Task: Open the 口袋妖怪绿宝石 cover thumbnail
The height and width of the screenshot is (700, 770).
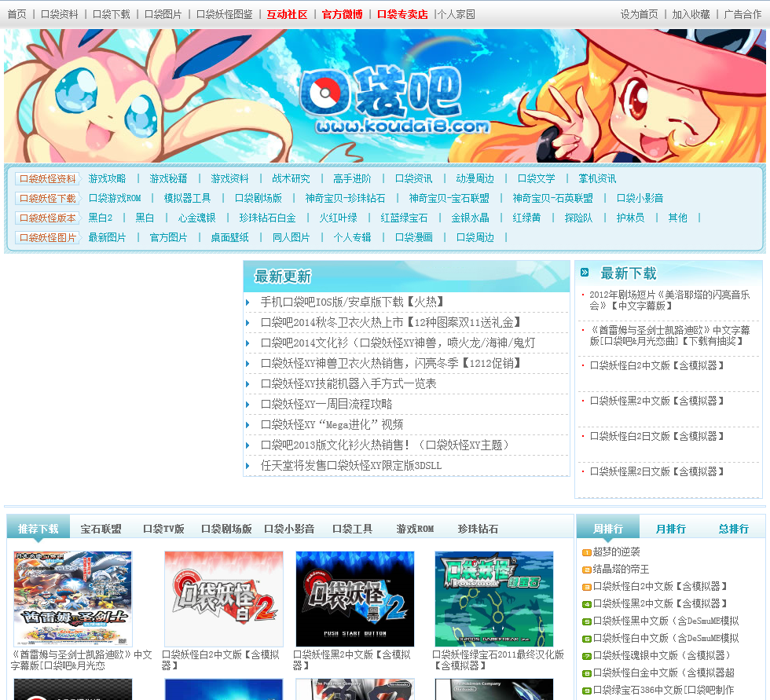Action: pyautogui.click(x=494, y=599)
